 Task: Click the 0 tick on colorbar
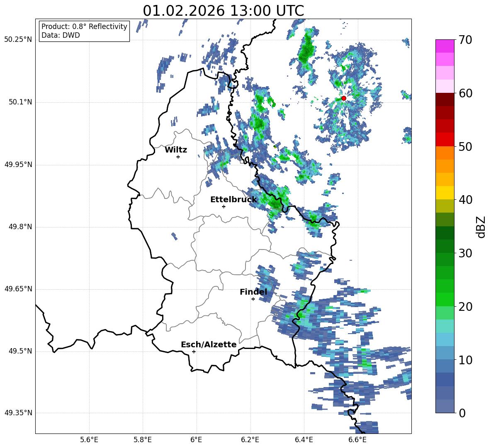point(462,413)
